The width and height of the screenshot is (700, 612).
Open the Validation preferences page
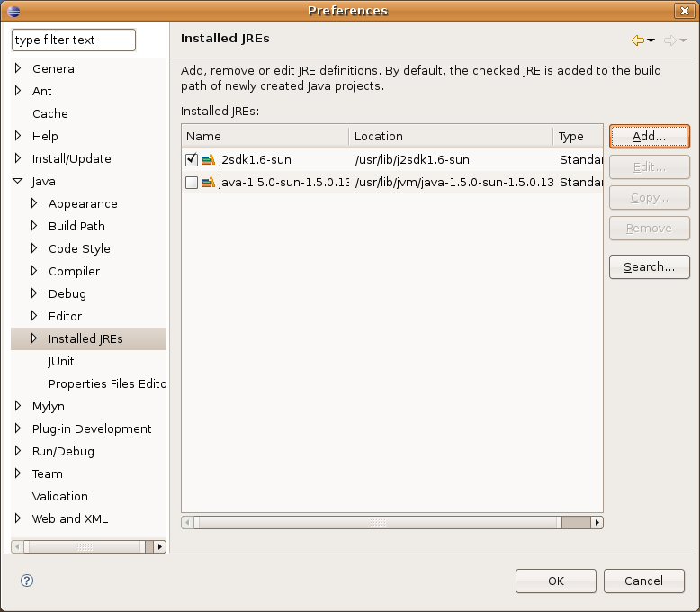tap(59, 496)
